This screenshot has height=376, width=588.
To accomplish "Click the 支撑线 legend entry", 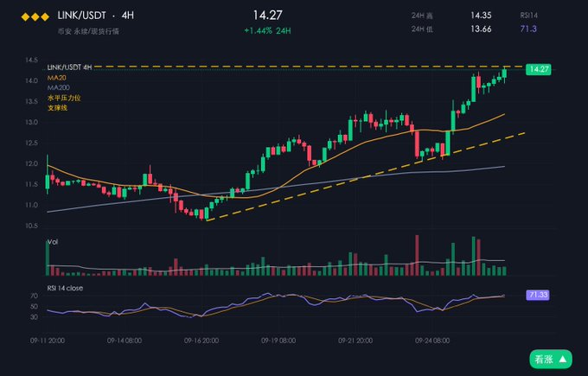I will pos(57,108).
